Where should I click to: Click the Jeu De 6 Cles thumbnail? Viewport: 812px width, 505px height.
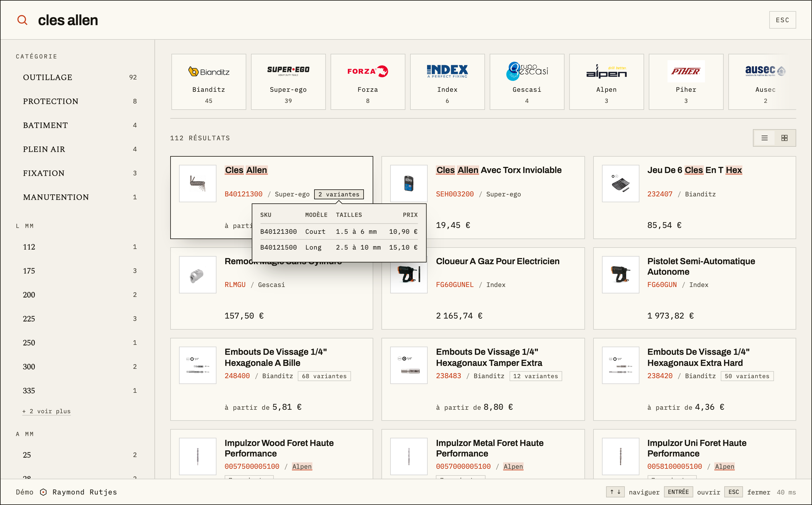pyautogui.click(x=620, y=183)
